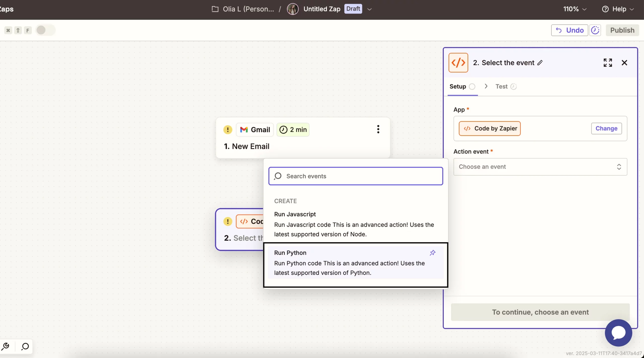Rename the step with pencil icon
This screenshot has width=644, height=358.
click(540, 63)
